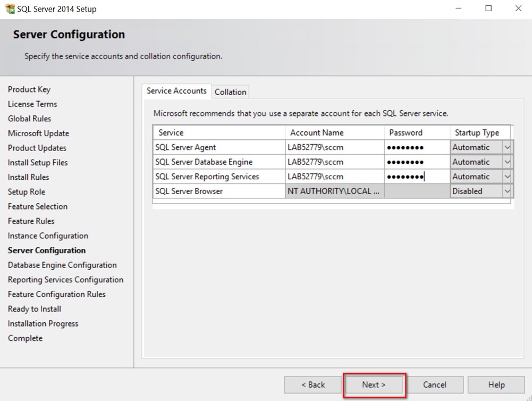Screen dimensions: 532x401
Task: Click Database Engine Configuration step in sidebar
Action: click(62, 265)
